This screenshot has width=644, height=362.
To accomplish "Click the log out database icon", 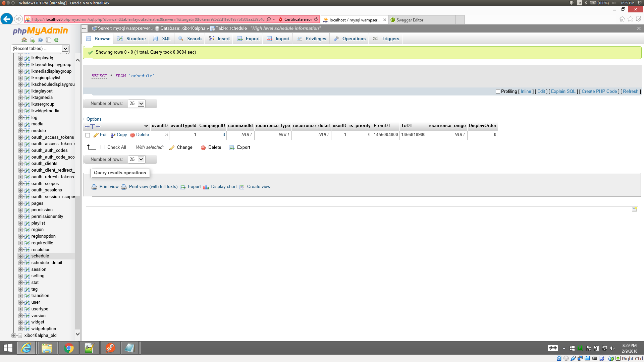I will click(32, 40).
